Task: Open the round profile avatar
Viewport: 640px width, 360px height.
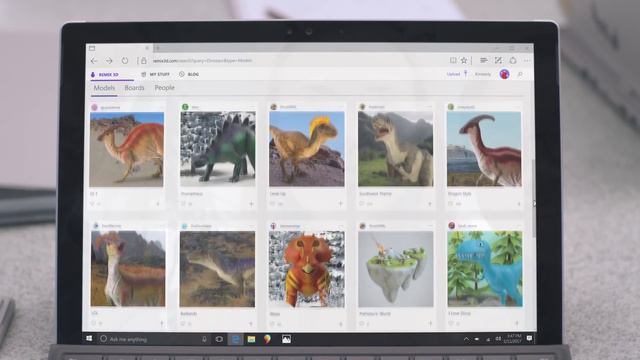Action: click(x=504, y=74)
